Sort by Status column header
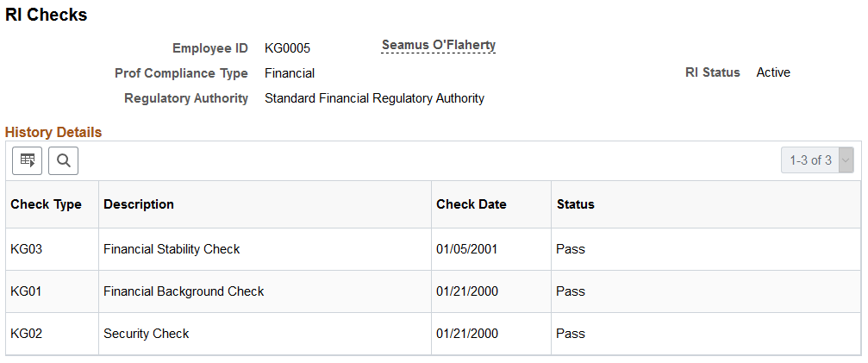Image resolution: width=868 pixels, height=363 pixels. tap(576, 204)
